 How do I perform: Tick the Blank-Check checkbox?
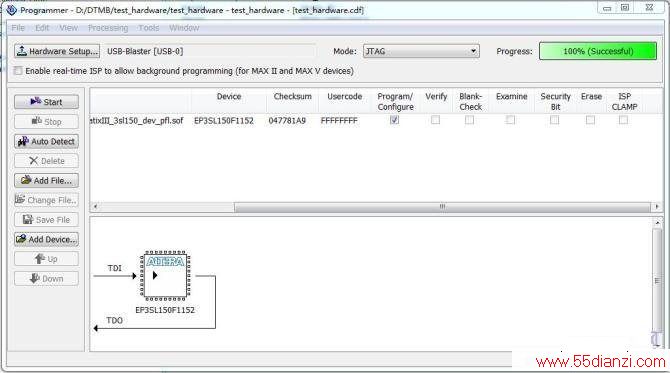(x=469, y=120)
